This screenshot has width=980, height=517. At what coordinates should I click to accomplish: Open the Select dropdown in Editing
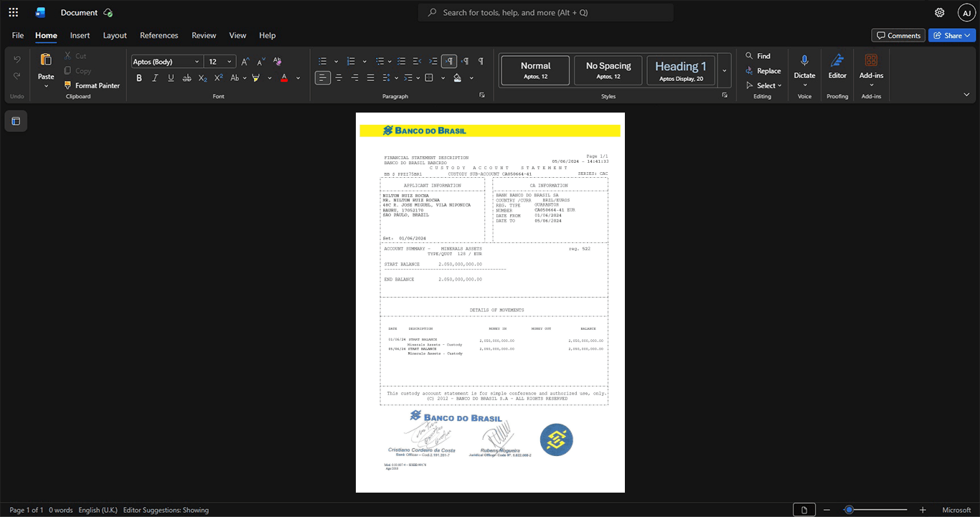(763, 85)
